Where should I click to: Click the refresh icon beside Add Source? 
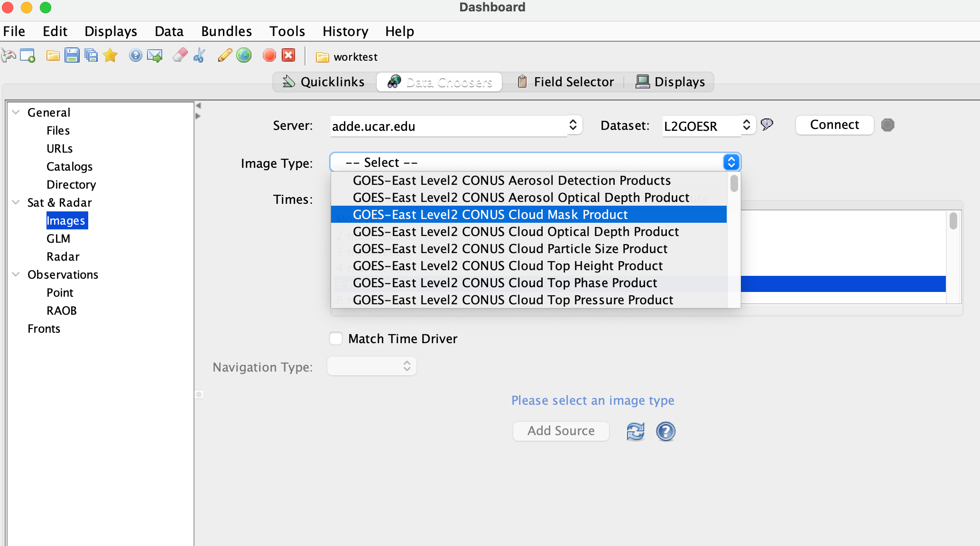tap(635, 431)
